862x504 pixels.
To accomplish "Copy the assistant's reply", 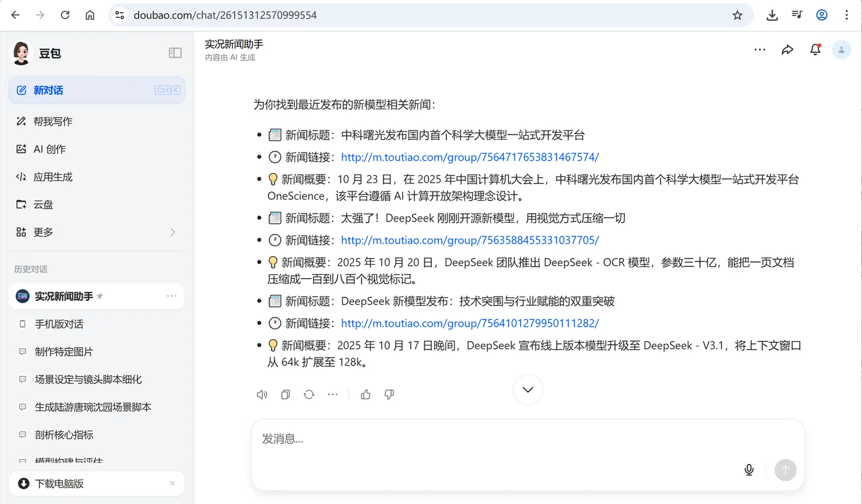I will coord(285,394).
